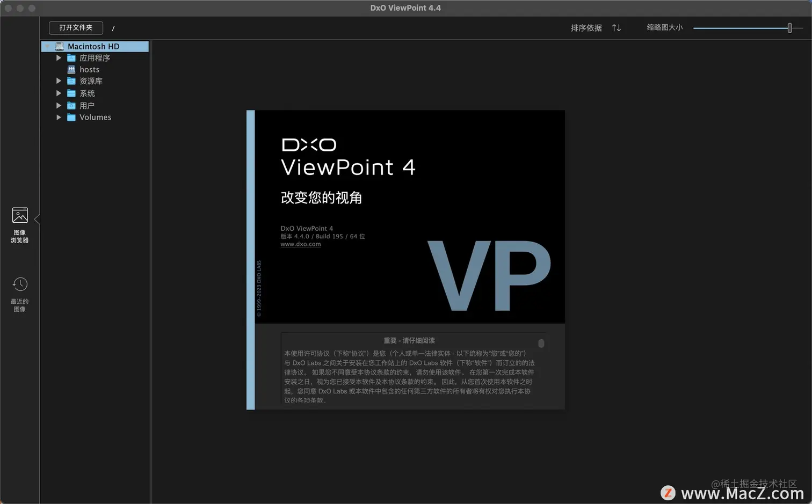Viewport: 812px width, 504px height.
Task: Click the 应用程序 folder icon
Action: (71, 57)
